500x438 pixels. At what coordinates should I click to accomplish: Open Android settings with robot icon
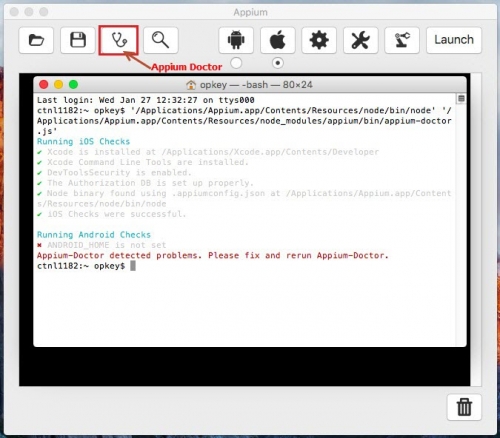[x=236, y=40]
